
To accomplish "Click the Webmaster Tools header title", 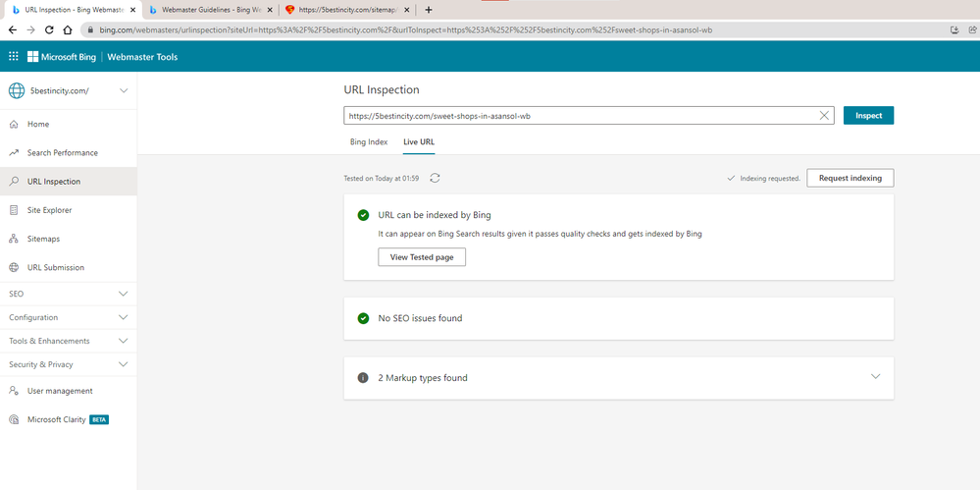I will (142, 57).
